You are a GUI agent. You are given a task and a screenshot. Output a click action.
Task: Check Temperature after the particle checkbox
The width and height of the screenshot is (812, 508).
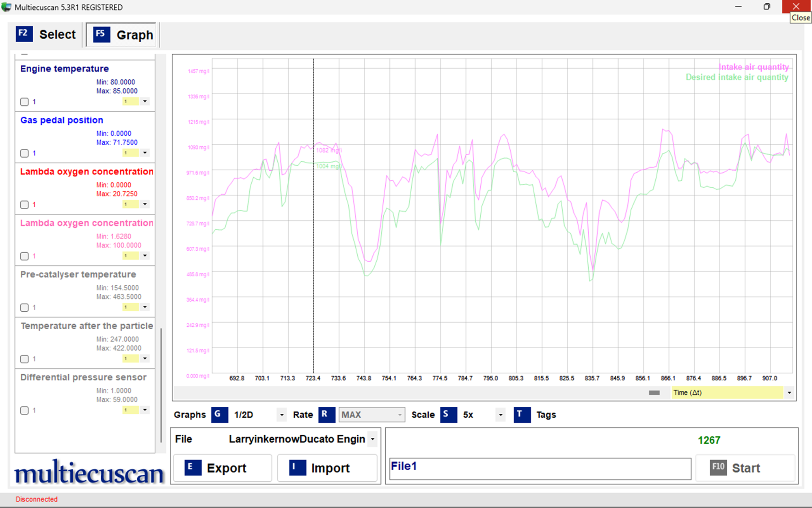[x=24, y=359]
